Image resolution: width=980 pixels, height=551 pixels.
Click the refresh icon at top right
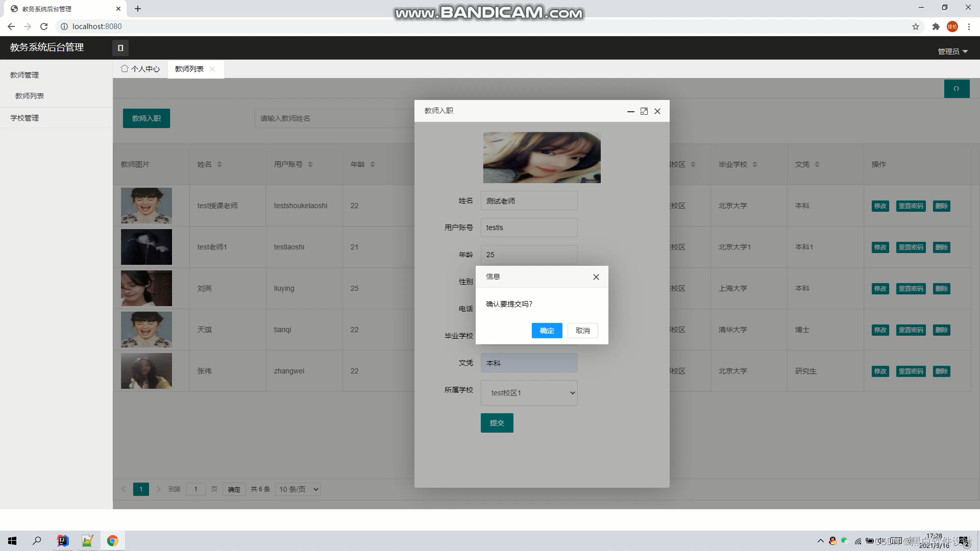(x=957, y=89)
